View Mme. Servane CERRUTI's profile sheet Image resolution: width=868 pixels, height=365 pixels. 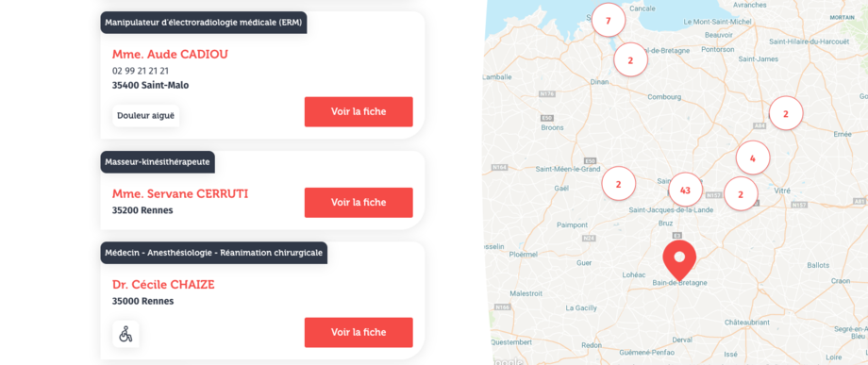(359, 203)
